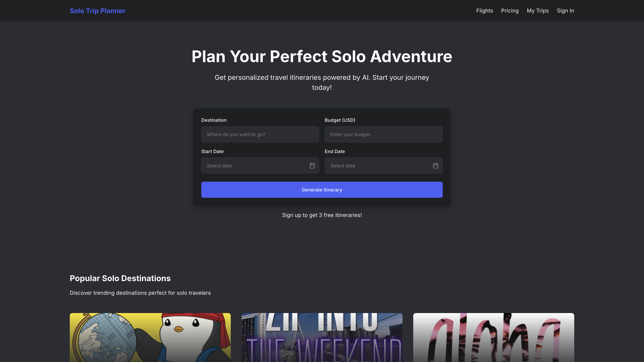Click the Budget (USD) field label
644x362 pixels.
[340, 120]
